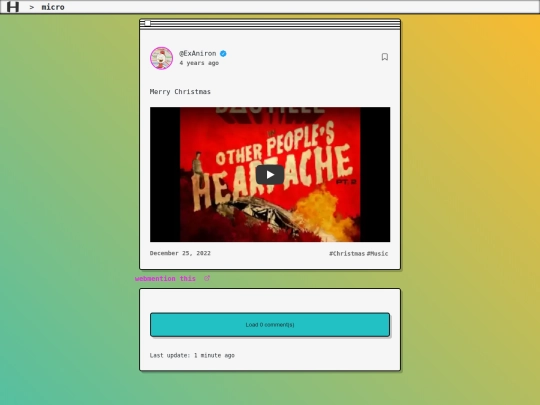Open the ExAniron profile avatar
The height and width of the screenshot is (405, 540).
(x=162, y=58)
